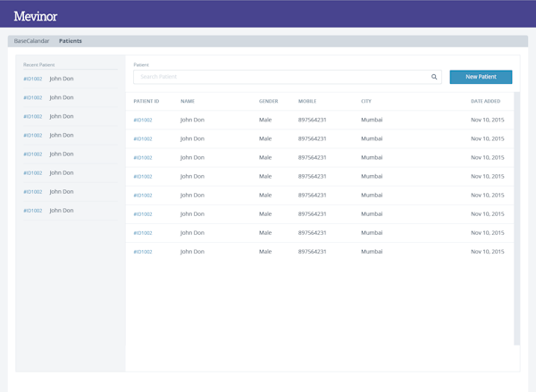The height and width of the screenshot is (392, 536).
Task: Click the New Patient button
Action: click(x=481, y=77)
